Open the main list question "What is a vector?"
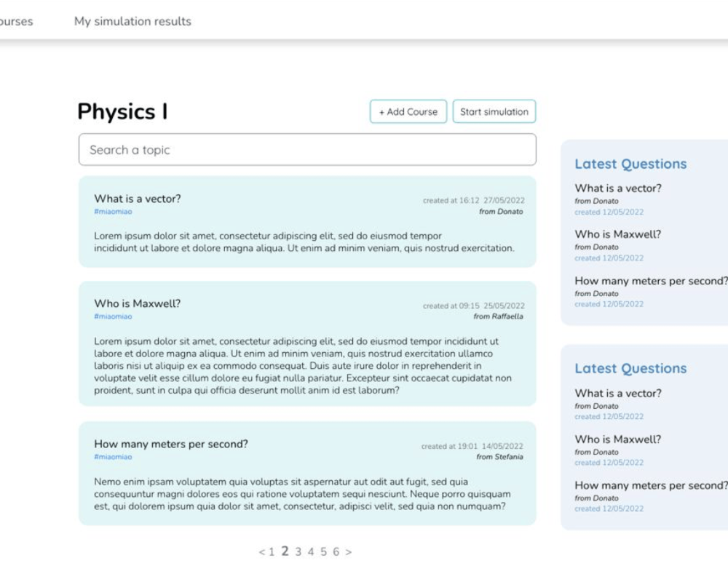Viewport: 728px width, 582px height. click(138, 199)
